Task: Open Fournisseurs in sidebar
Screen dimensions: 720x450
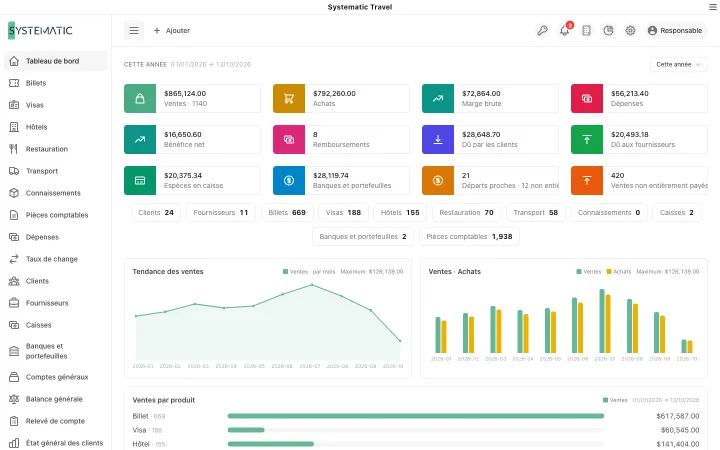Action: [x=56, y=303]
